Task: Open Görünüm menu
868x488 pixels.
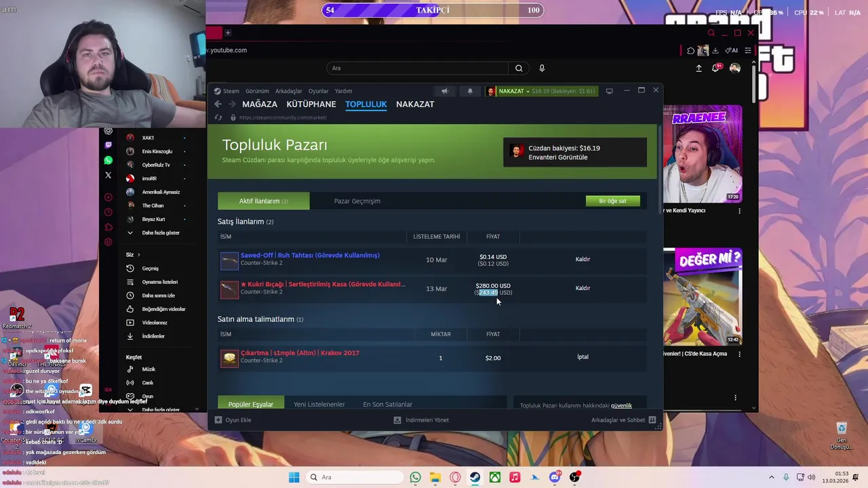Action: [x=257, y=91]
